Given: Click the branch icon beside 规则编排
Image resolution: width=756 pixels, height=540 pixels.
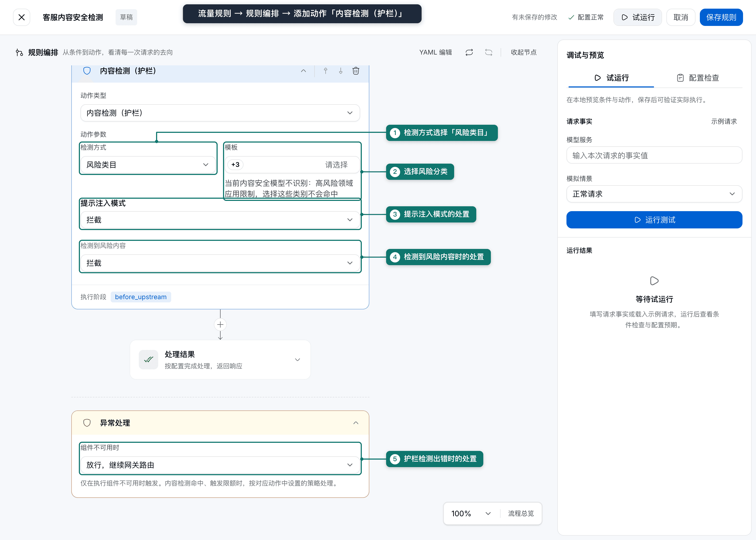Looking at the screenshot, I should (19, 52).
